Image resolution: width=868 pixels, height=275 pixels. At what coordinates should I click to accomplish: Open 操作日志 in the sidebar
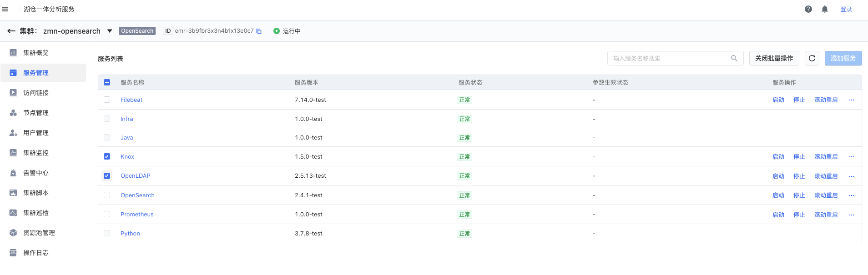(x=36, y=253)
